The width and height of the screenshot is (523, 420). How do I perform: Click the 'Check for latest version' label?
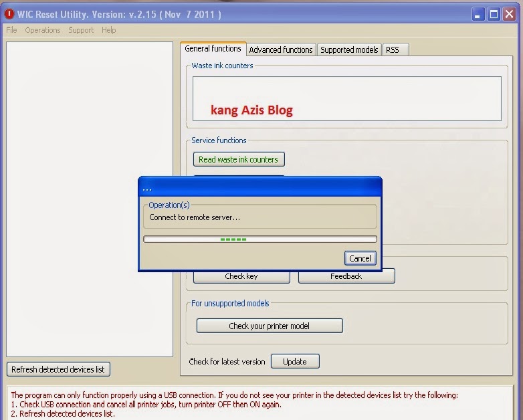pos(227,362)
